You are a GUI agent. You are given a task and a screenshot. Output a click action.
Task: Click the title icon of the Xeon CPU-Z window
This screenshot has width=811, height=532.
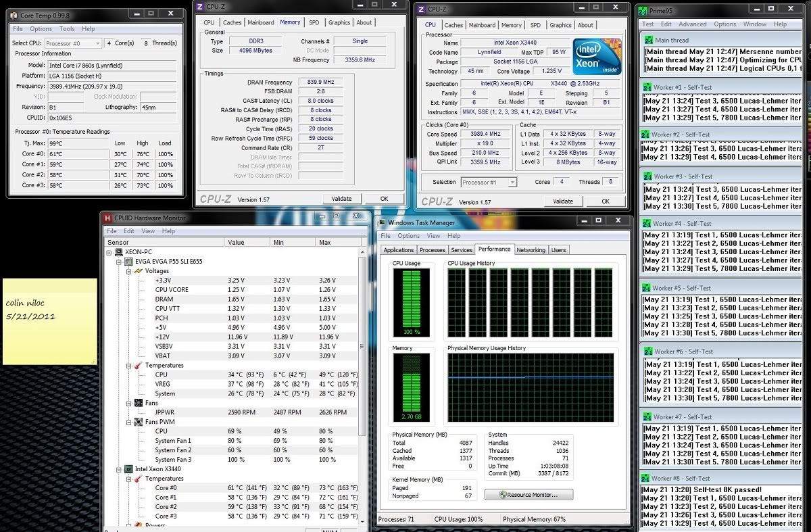[x=422, y=9]
